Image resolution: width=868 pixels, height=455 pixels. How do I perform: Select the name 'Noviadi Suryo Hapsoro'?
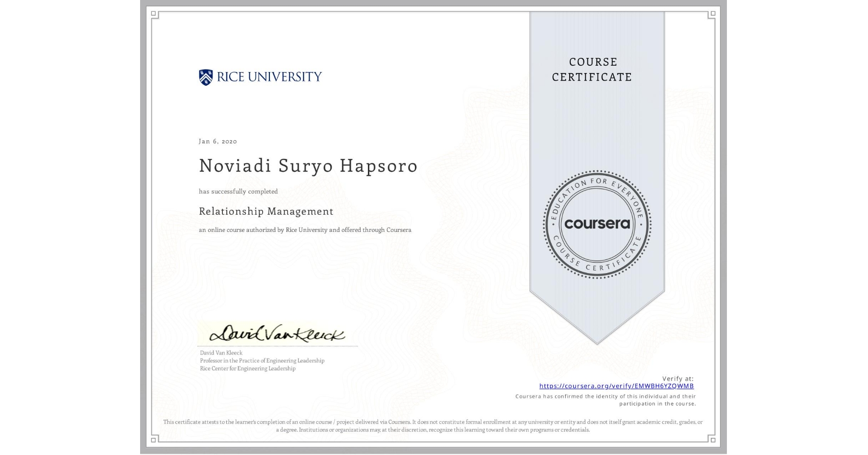coord(308,166)
